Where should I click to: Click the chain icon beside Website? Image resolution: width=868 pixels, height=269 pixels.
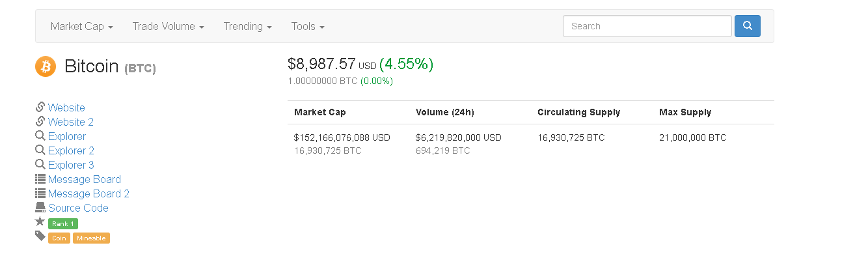[40, 107]
